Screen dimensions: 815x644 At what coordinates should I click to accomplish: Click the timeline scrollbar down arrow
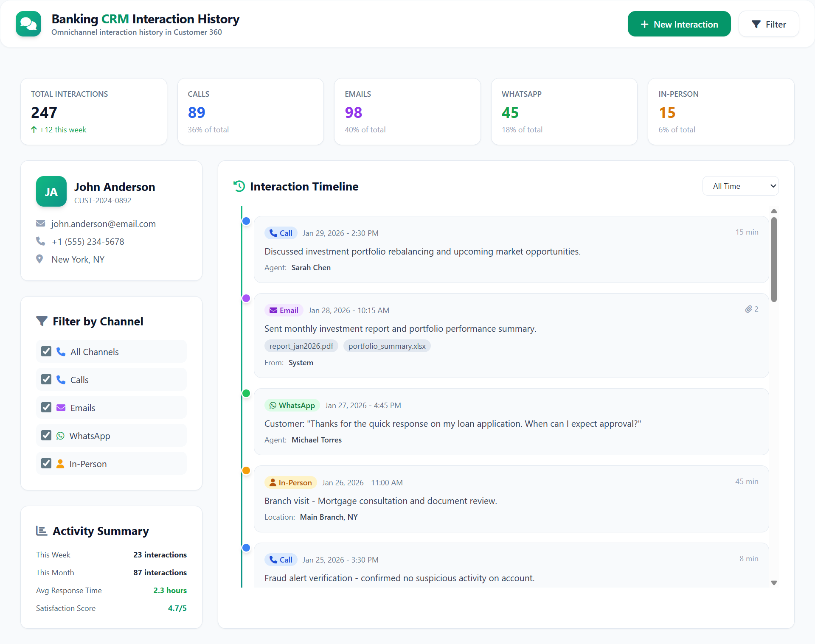773,583
